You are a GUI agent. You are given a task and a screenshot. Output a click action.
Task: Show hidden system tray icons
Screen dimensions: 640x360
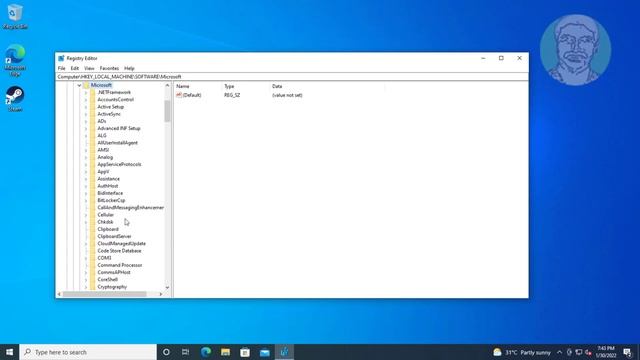click(559, 352)
